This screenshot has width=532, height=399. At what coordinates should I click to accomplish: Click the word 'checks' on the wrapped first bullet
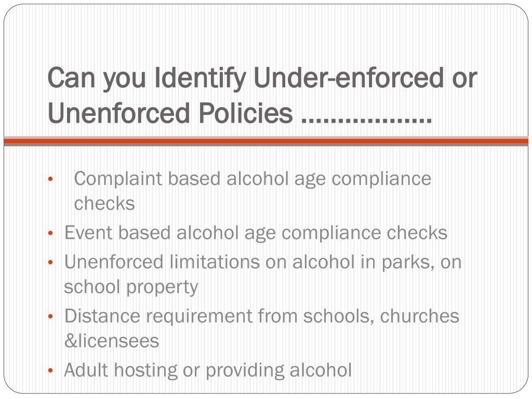click(x=104, y=204)
